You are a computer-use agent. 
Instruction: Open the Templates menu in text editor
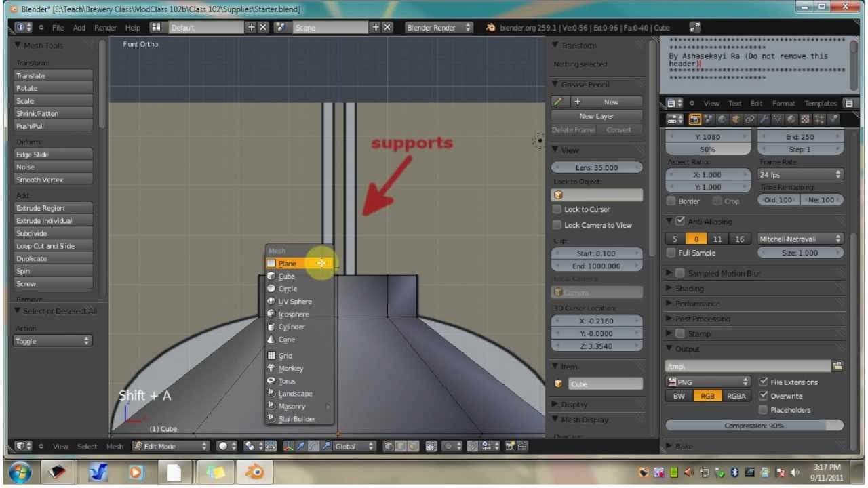(821, 103)
